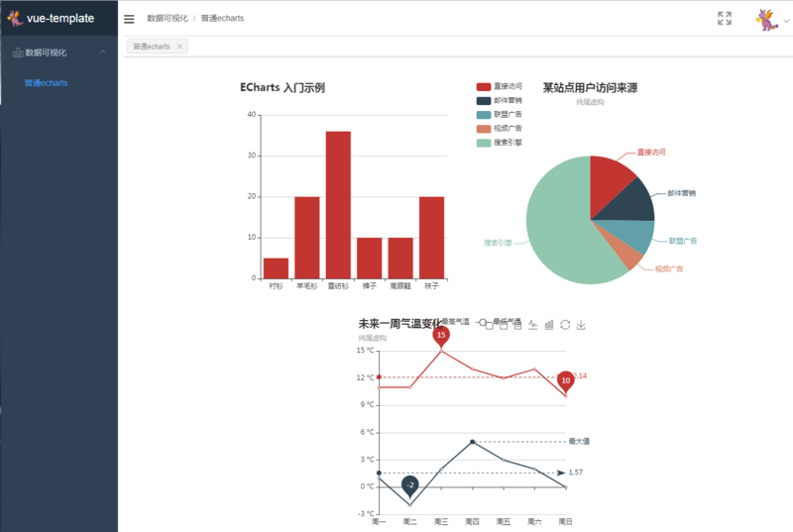Toggle the hamburger sidebar collapse icon
The height and width of the screenshot is (532, 793).
129,19
